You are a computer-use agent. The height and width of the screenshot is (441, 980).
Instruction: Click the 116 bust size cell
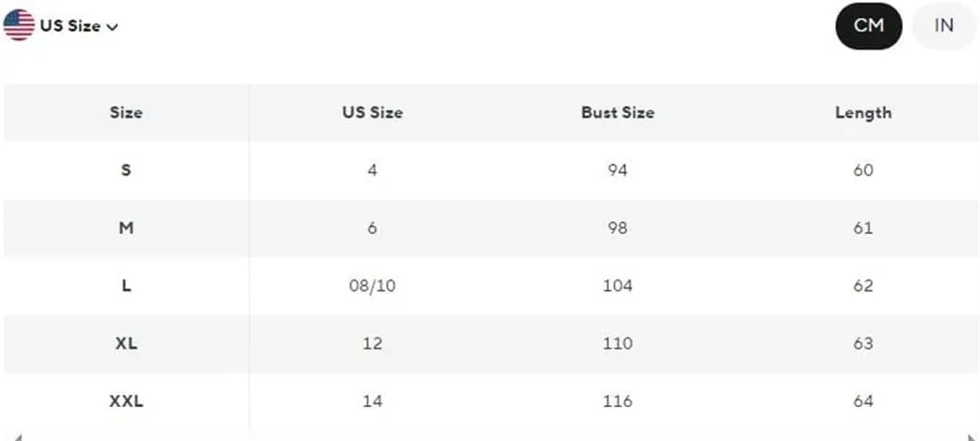click(x=618, y=401)
